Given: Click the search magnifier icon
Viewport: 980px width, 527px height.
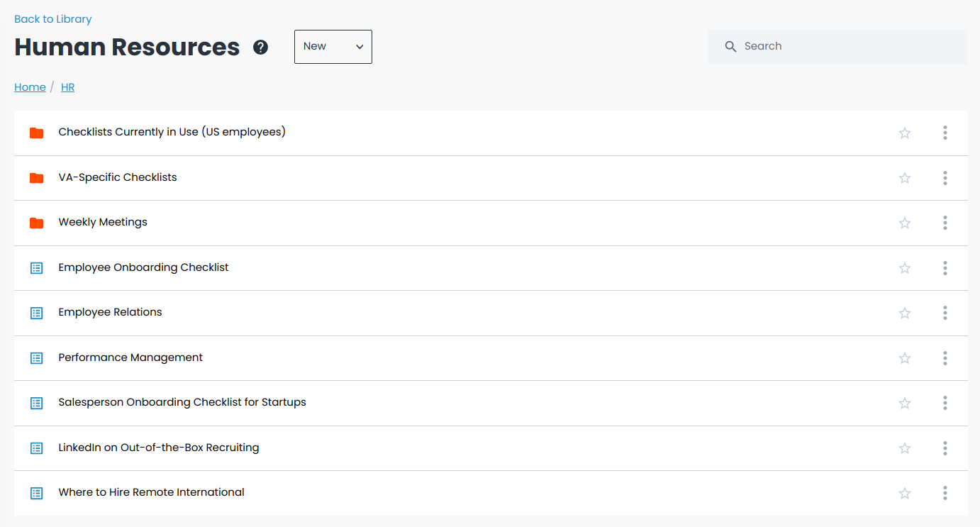Looking at the screenshot, I should [730, 47].
